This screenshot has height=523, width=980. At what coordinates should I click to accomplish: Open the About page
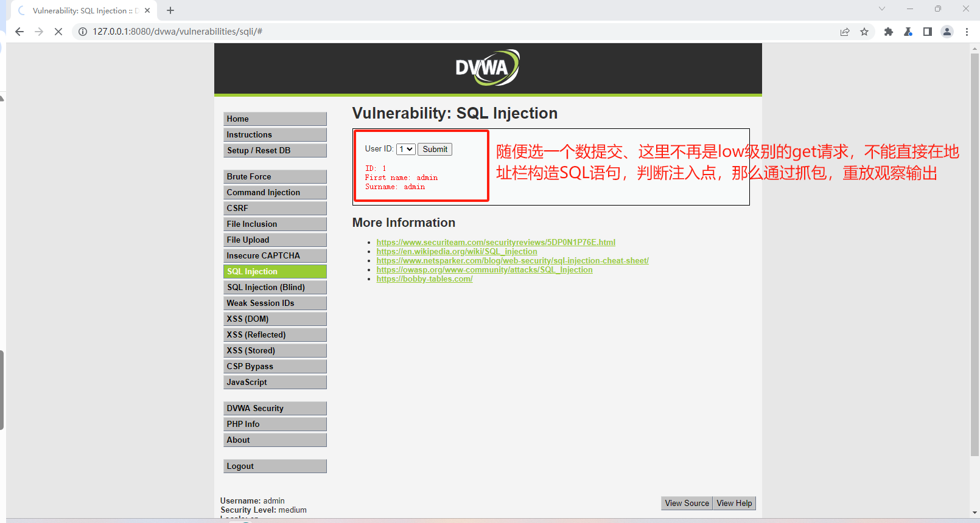click(x=275, y=440)
